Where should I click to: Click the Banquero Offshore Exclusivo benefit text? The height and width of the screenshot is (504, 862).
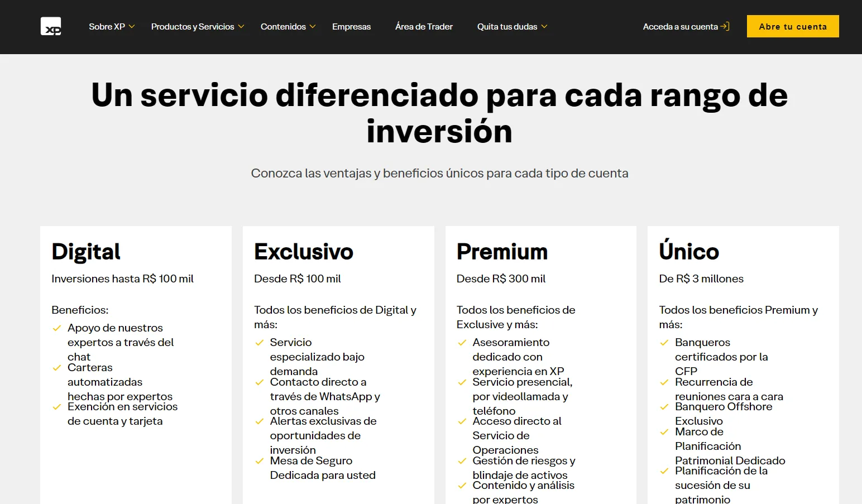pos(724,414)
